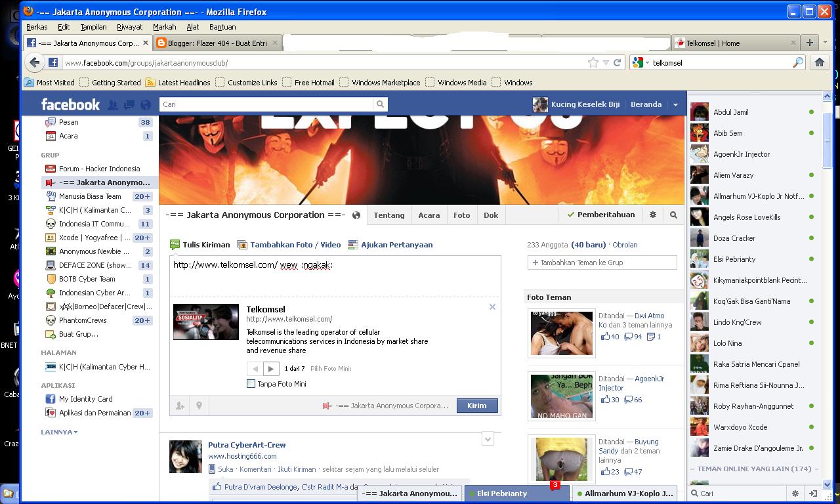This screenshot has width=840, height=504.
Task: Open chat with Doza Cracker
Action: (753, 238)
